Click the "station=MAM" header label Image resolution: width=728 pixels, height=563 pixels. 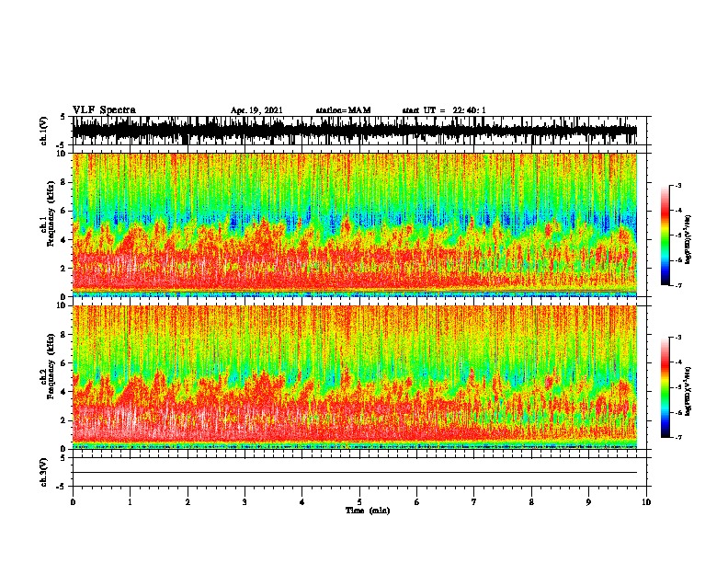pyautogui.click(x=344, y=110)
